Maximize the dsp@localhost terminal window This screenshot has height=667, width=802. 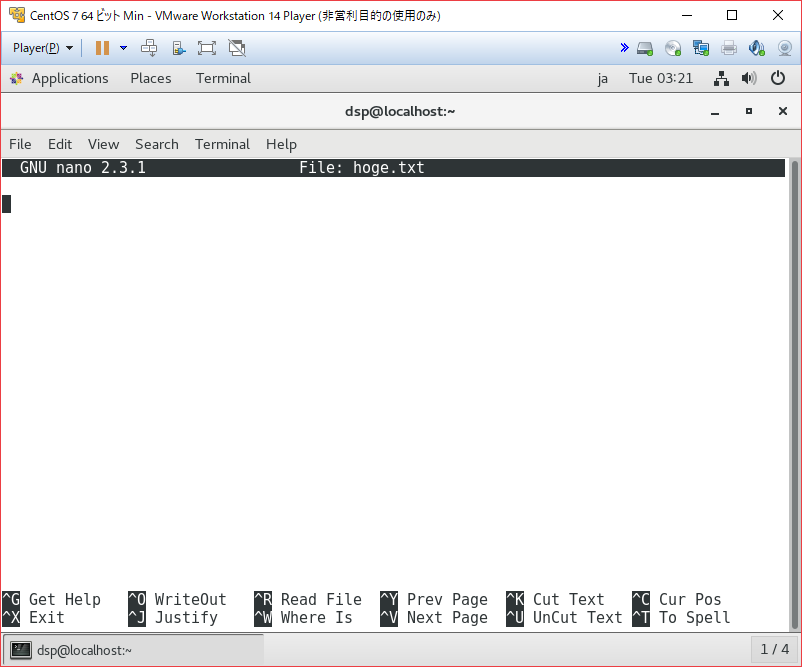pos(749,111)
